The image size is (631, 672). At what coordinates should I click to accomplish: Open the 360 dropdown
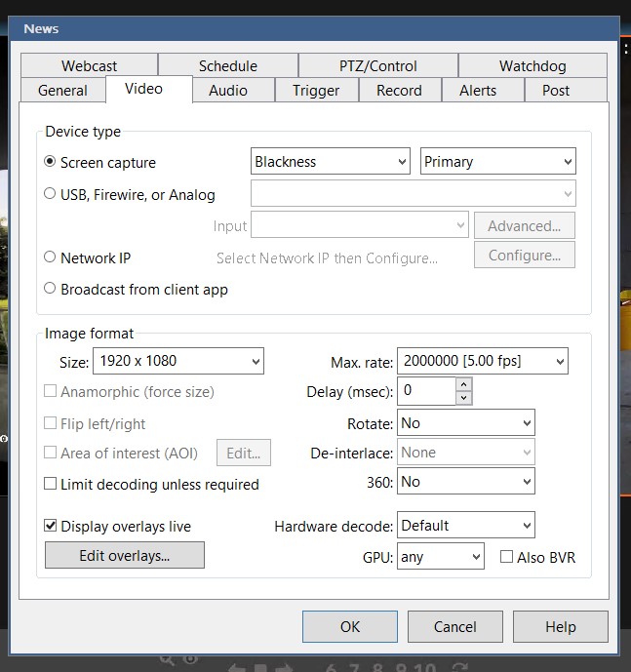(x=466, y=481)
